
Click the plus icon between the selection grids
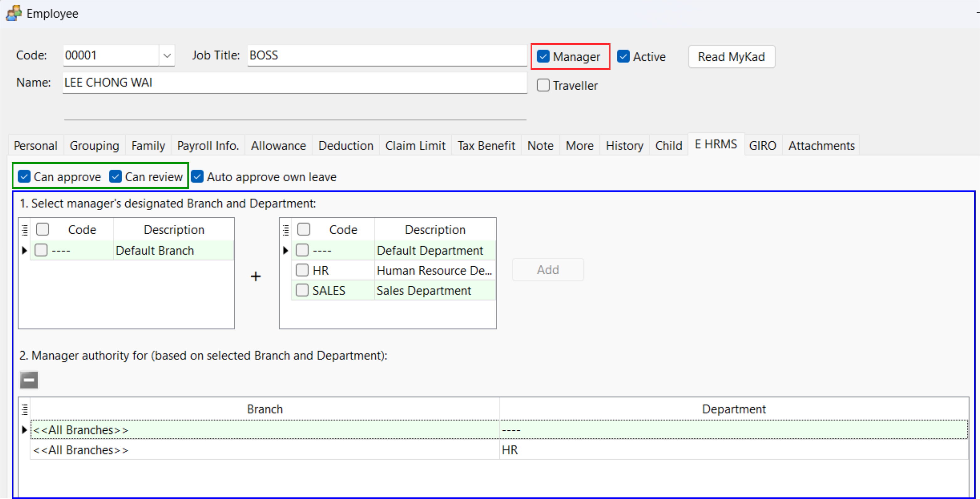256,277
